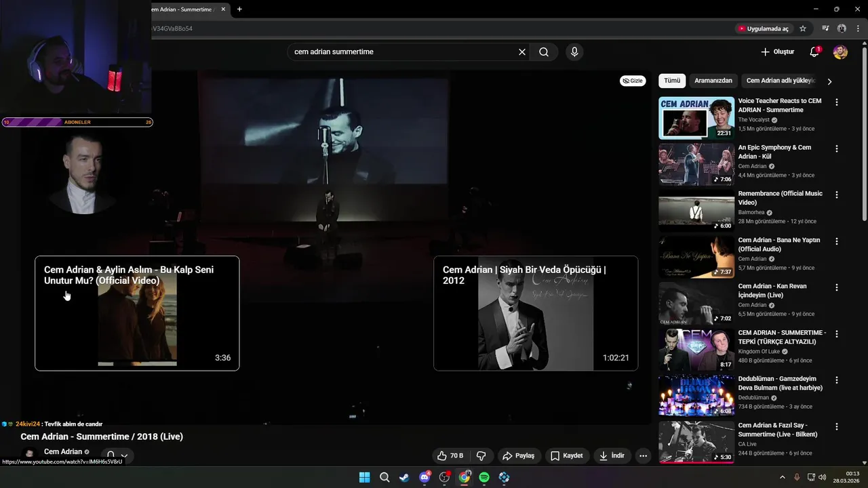Image resolution: width=868 pixels, height=488 pixels.
Task: Clear the YouTube search box text
Action: [x=522, y=52]
